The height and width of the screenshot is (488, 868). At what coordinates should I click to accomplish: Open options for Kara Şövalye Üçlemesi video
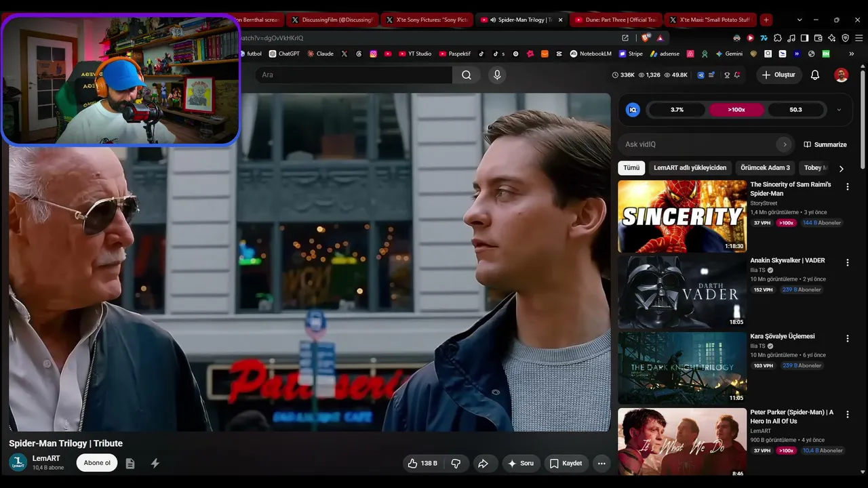tap(847, 338)
